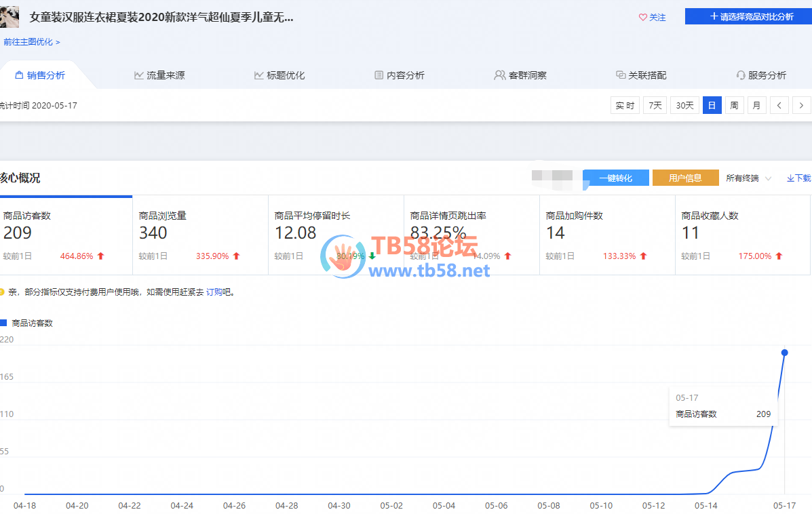
Task: Select the 30天 time range
Action: (684, 106)
